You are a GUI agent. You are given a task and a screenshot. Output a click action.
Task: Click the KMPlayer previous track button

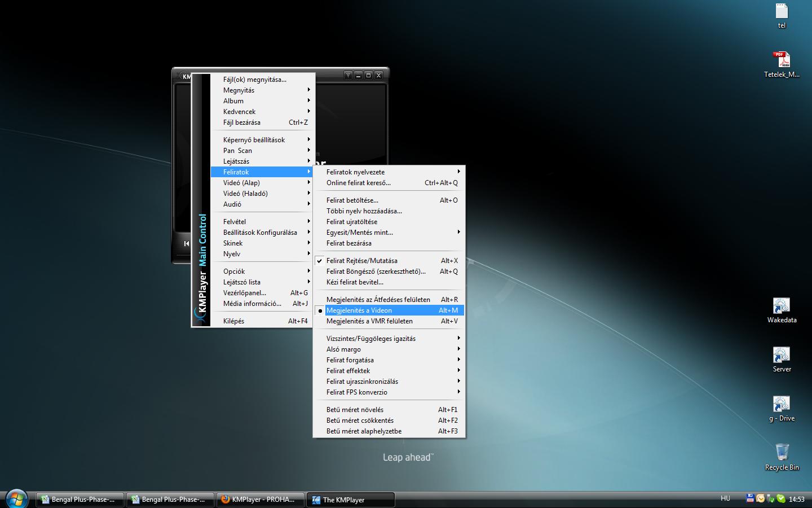click(x=186, y=243)
